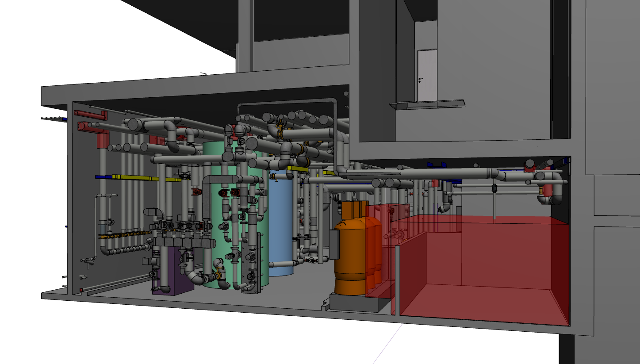Click the blue pipe segment on left wall

click(103, 177)
